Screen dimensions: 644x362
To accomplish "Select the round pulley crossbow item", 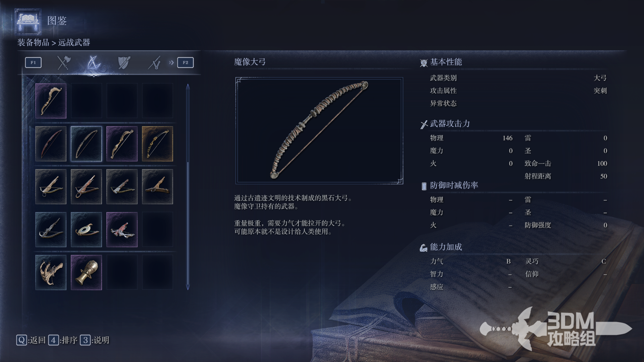I will click(x=86, y=230).
